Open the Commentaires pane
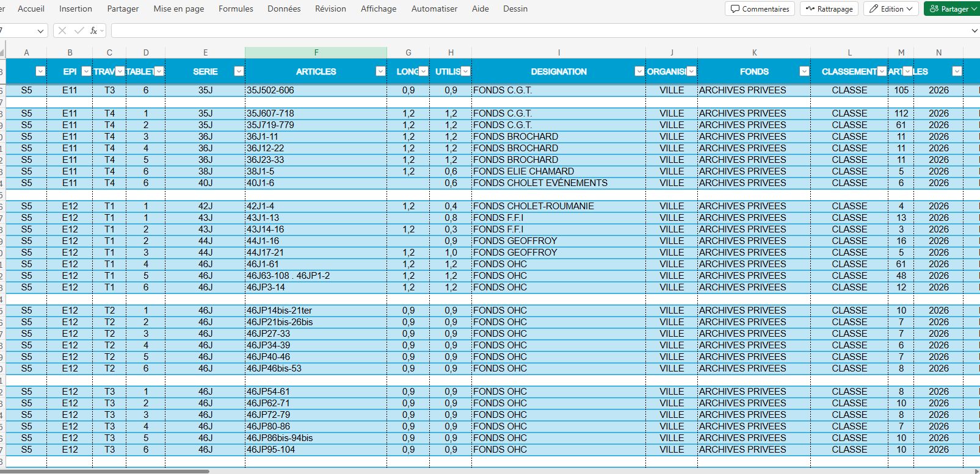Screen dimensions: 980x474 click(760, 9)
